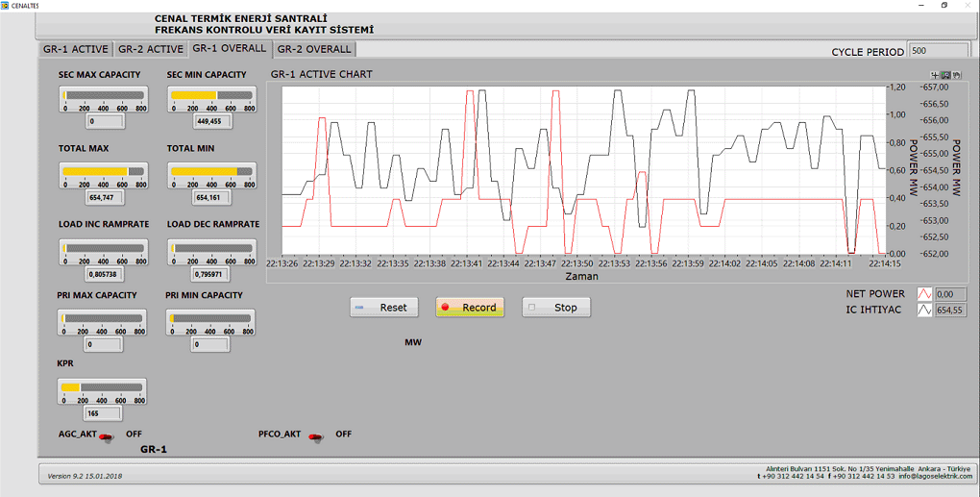The height and width of the screenshot is (497, 980).
Task: Click the PRI MIN CAPACITY value field
Action: click(x=210, y=344)
